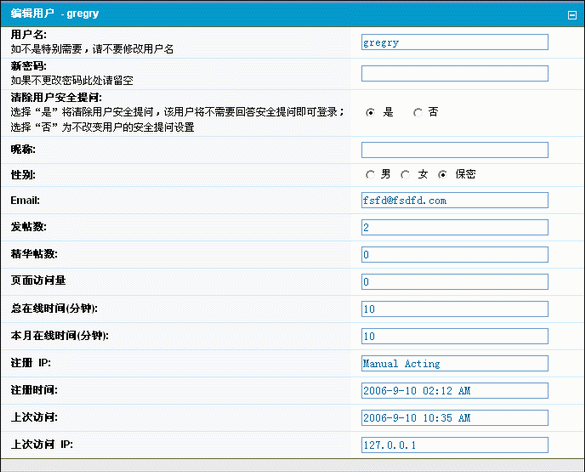Focus the 新密码 password field
585x472 pixels.
[x=455, y=74]
